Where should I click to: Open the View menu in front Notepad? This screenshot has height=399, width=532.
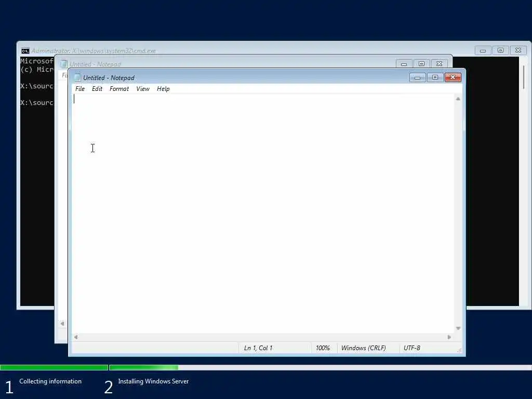point(142,88)
